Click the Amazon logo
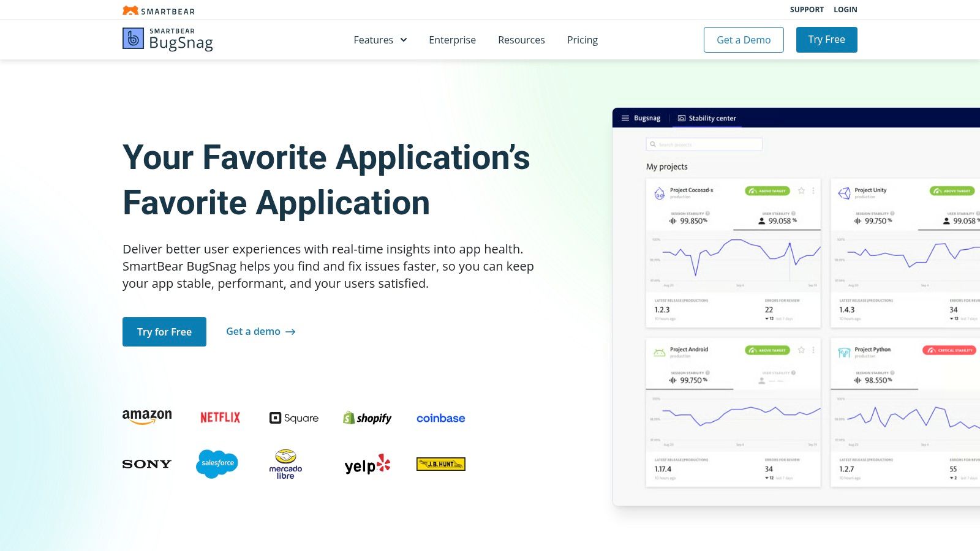The height and width of the screenshot is (551, 980). tap(147, 417)
